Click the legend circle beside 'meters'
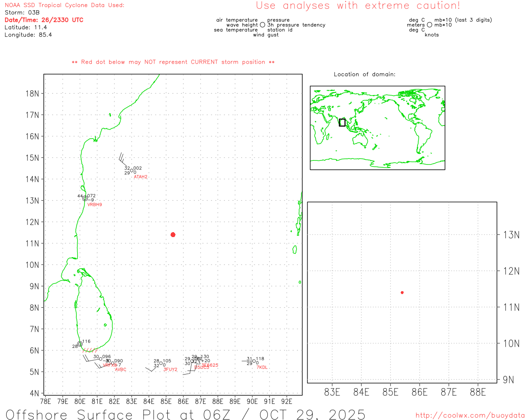The image size is (525, 420). point(429,25)
